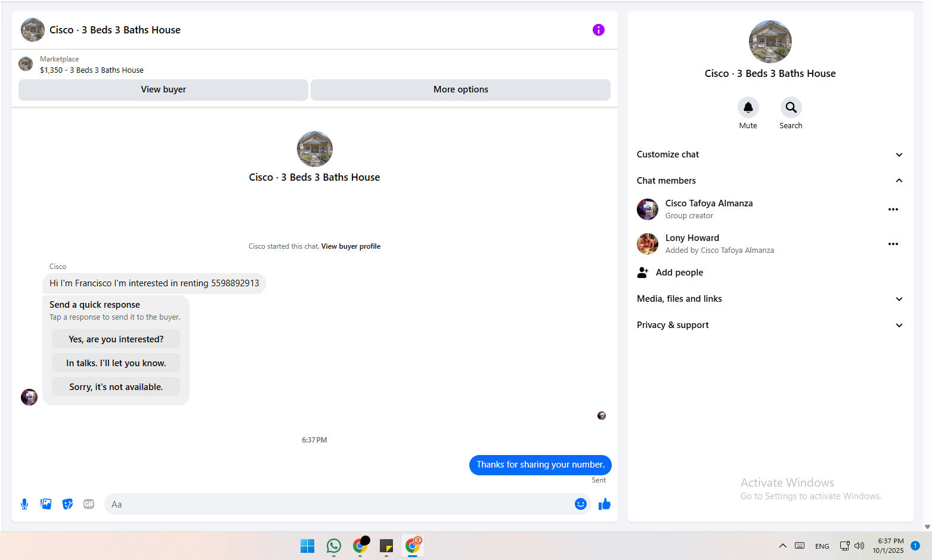The height and width of the screenshot is (560, 932).
Task: Click the View buyer button
Action: coord(163,89)
